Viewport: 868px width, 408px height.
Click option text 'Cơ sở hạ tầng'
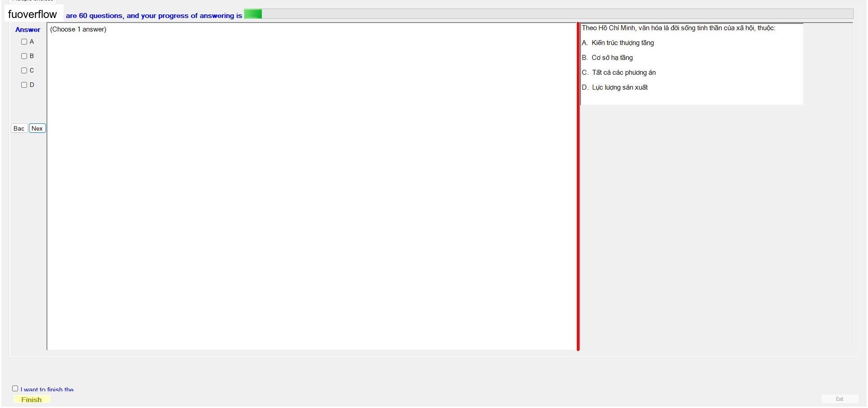click(612, 58)
